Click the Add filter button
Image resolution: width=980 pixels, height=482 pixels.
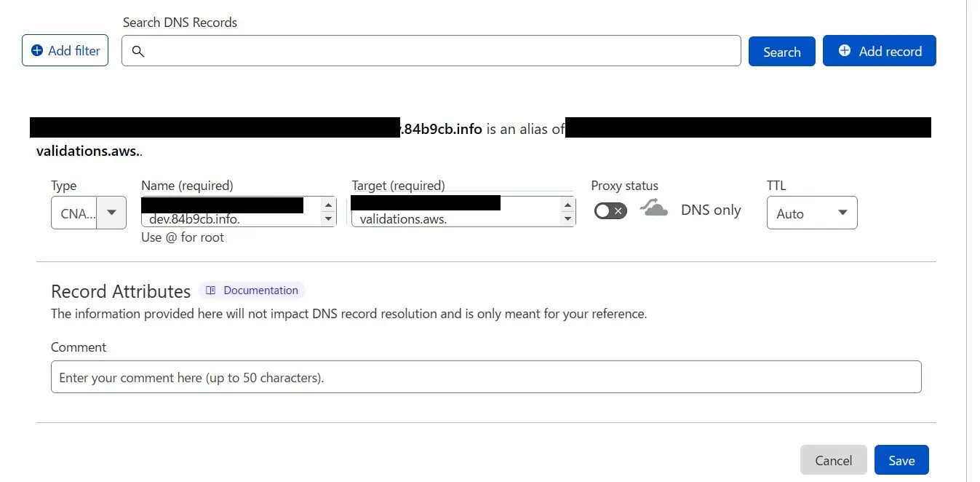coord(65,51)
